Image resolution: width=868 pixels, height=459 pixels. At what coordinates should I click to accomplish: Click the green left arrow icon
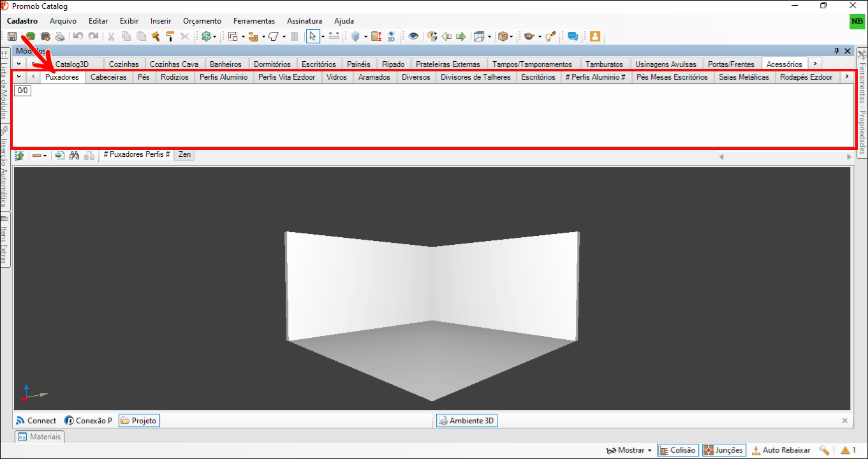[446, 36]
